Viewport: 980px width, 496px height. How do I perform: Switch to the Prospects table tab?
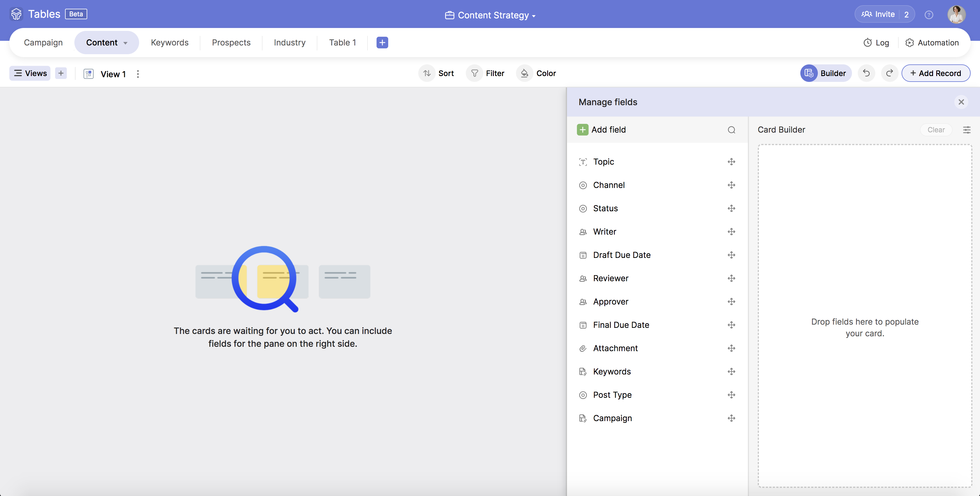pyautogui.click(x=231, y=43)
